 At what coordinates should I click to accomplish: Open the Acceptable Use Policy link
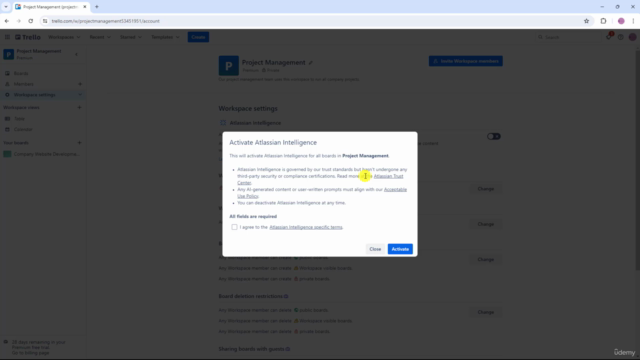[x=395, y=189]
